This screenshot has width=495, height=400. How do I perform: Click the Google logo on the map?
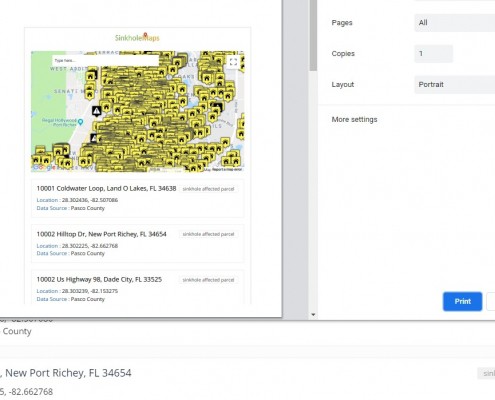44,167
